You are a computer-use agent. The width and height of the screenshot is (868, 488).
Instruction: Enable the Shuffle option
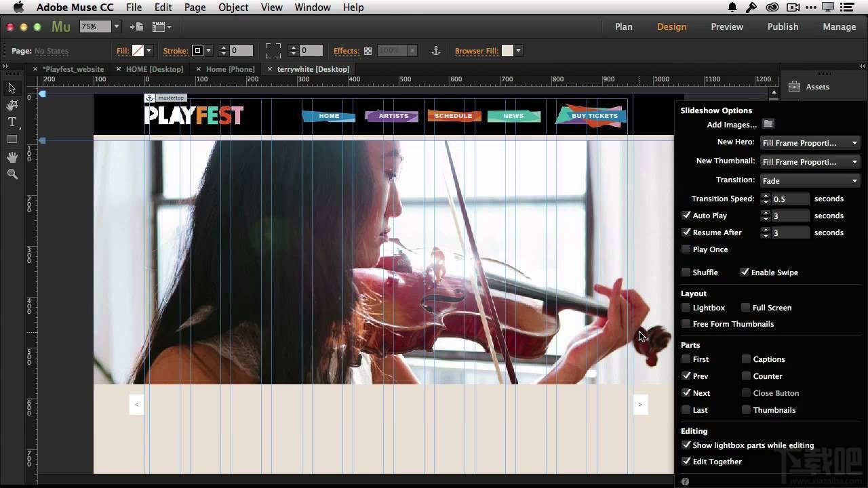coord(686,272)
